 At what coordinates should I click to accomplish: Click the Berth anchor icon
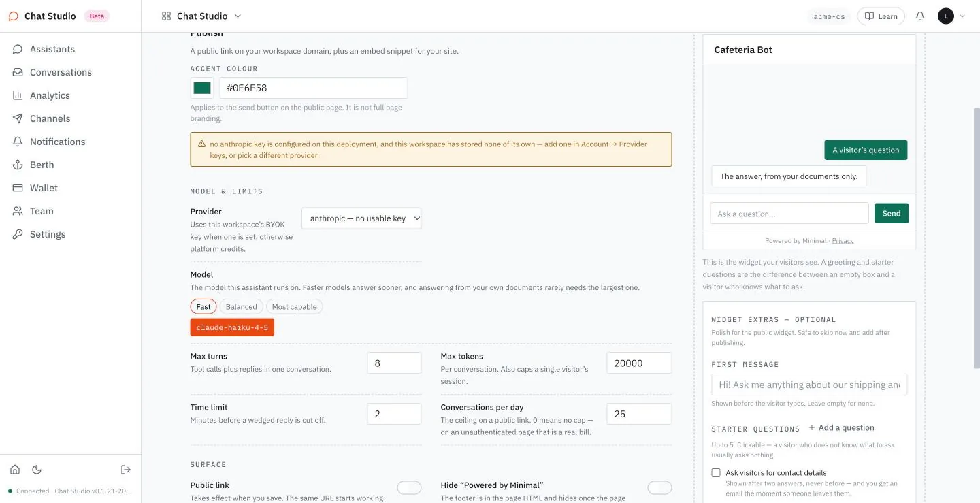tap(18, 165)
